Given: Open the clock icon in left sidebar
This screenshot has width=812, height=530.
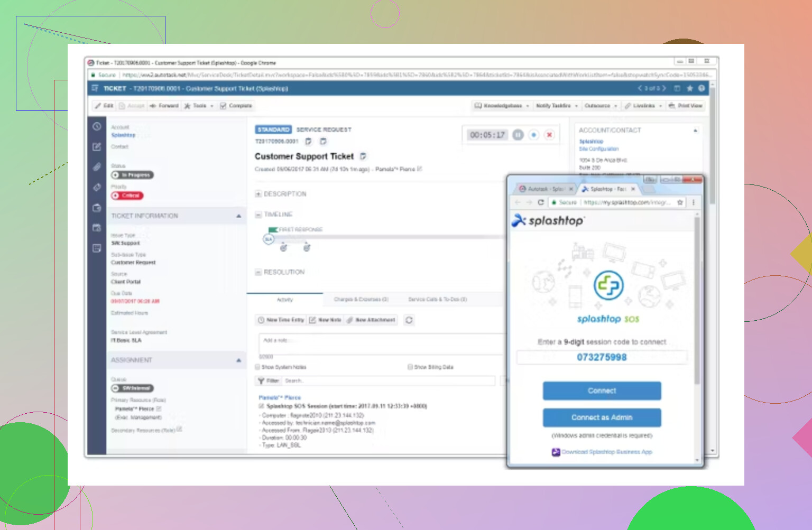Looking at the screenshot, I should click(x=97, y=127).
